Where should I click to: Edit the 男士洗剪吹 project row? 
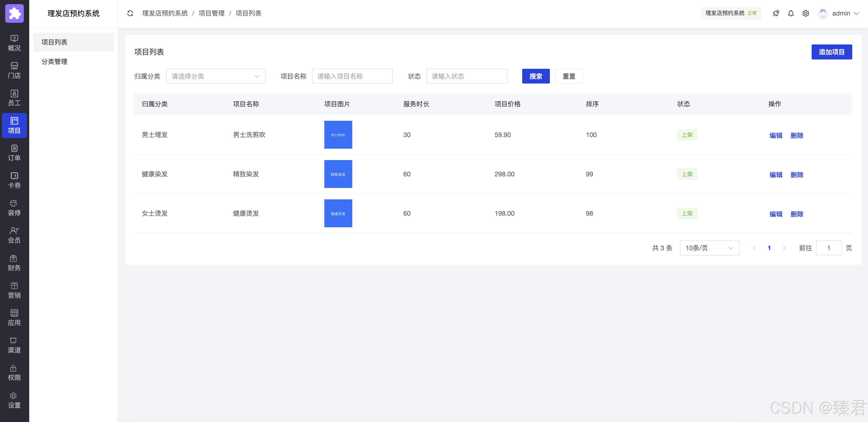pos(776,135)
